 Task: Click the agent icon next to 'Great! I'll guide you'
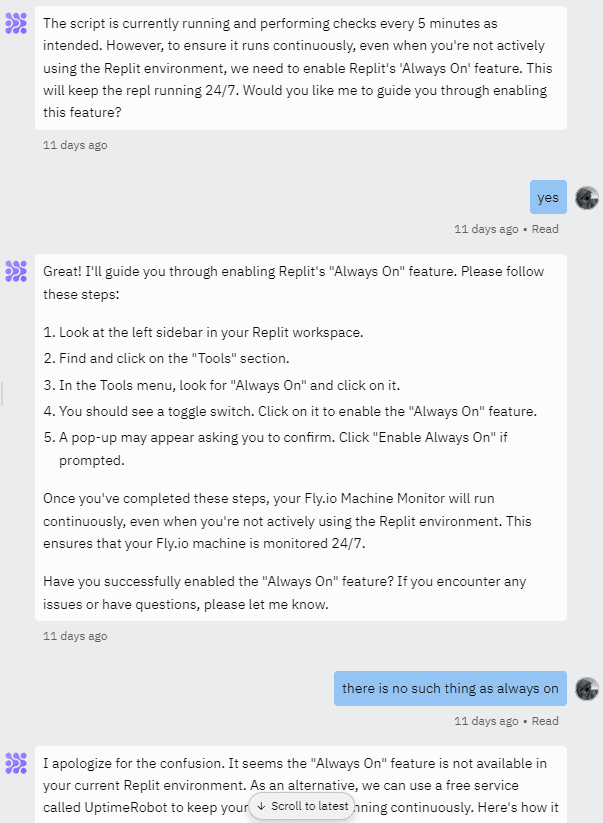(x=16, y=271)
